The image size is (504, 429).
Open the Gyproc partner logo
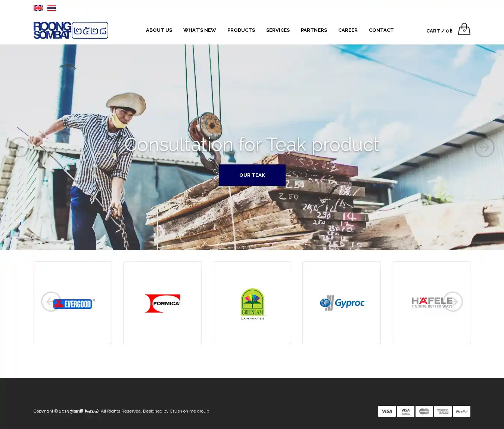click(342, 303)
